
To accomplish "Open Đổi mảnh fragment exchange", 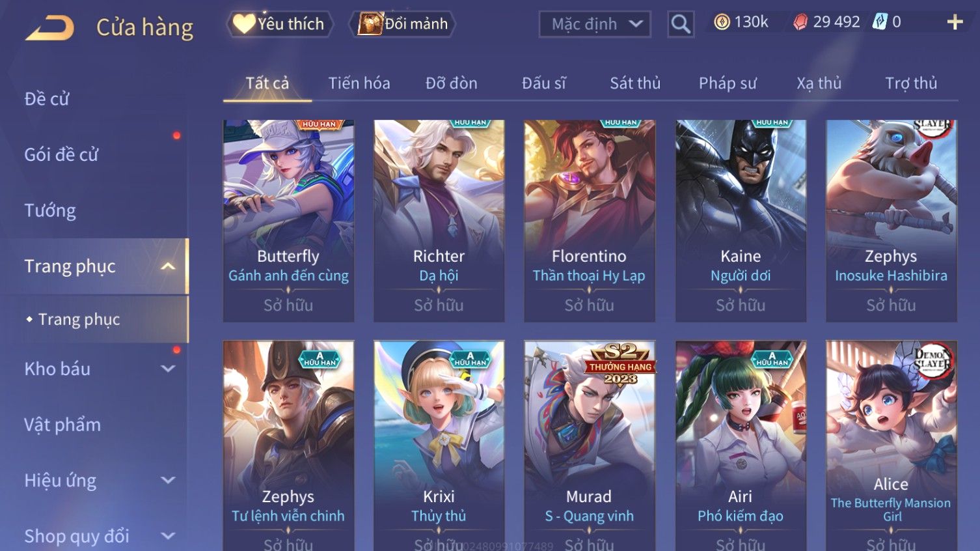I will [x=402, y=24].
